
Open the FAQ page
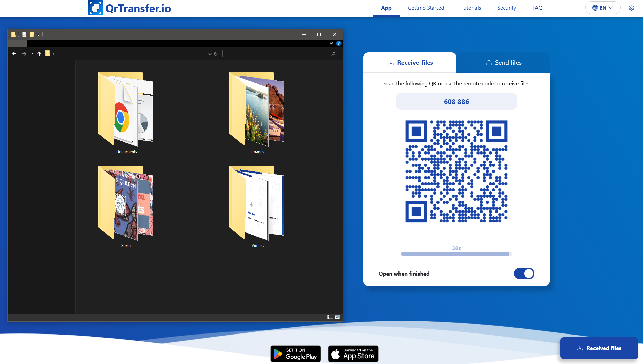pos(537,8)
